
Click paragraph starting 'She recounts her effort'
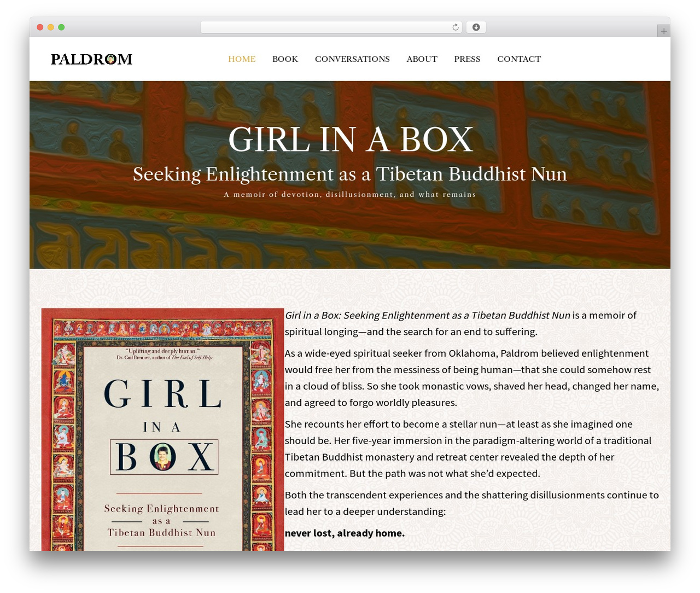click(468, 449)
